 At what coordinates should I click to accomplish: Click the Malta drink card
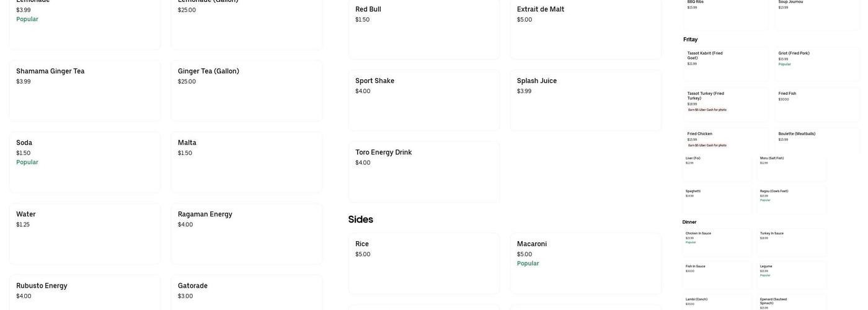(x=246, y=162)
